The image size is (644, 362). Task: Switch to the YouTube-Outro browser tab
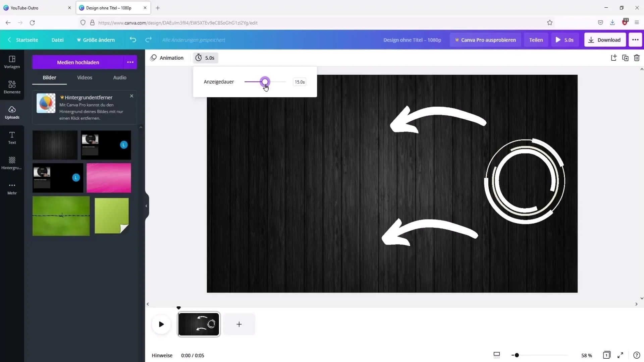tap(37, 8)
